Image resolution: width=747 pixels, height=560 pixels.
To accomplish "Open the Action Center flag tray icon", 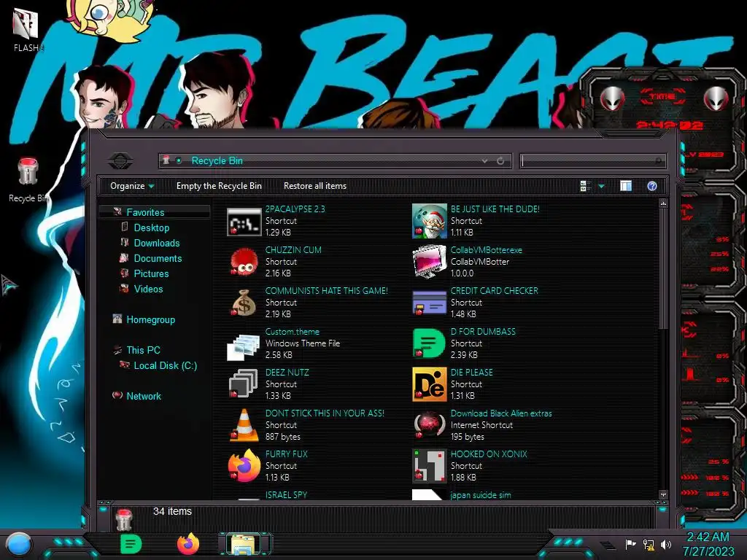I will click(630, 544).
